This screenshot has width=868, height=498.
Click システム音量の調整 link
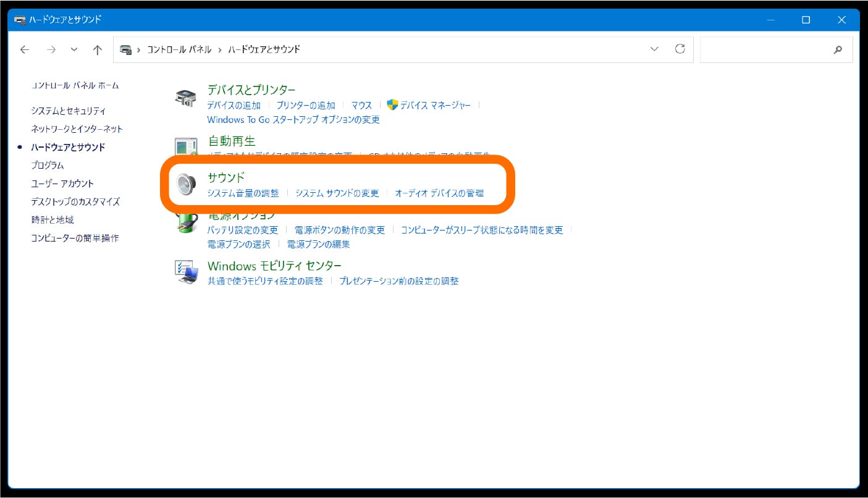pyautogui.click(x=243, y=193)
